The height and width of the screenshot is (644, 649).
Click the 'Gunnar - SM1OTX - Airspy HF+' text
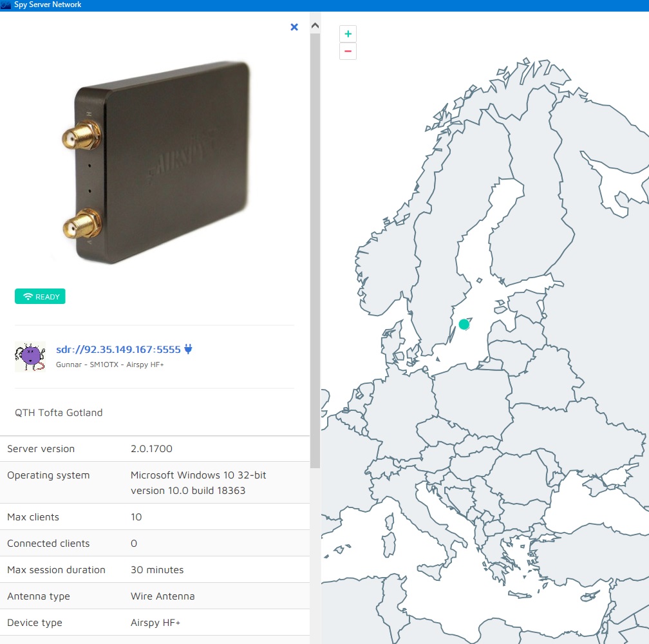(x=109, y=365)
